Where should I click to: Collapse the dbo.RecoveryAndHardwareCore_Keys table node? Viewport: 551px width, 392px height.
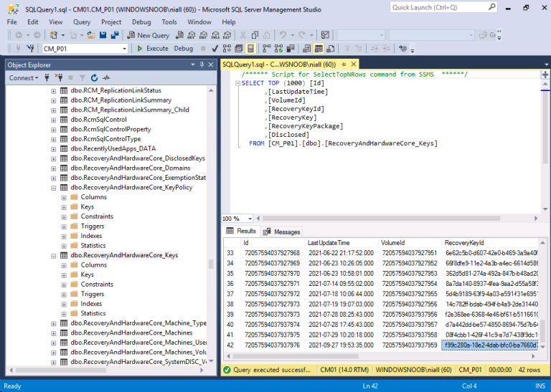coord(53,255)
